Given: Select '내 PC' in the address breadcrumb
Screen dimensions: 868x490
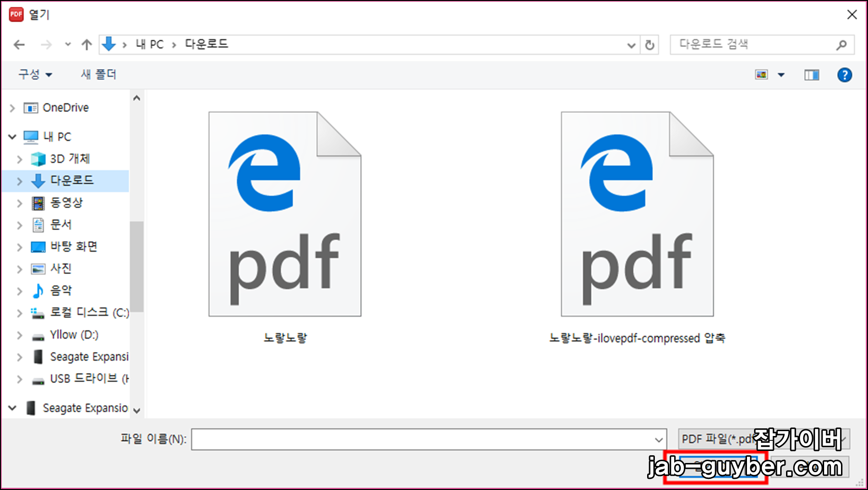Looking at the screenshot, I should (x=149, y=44).
